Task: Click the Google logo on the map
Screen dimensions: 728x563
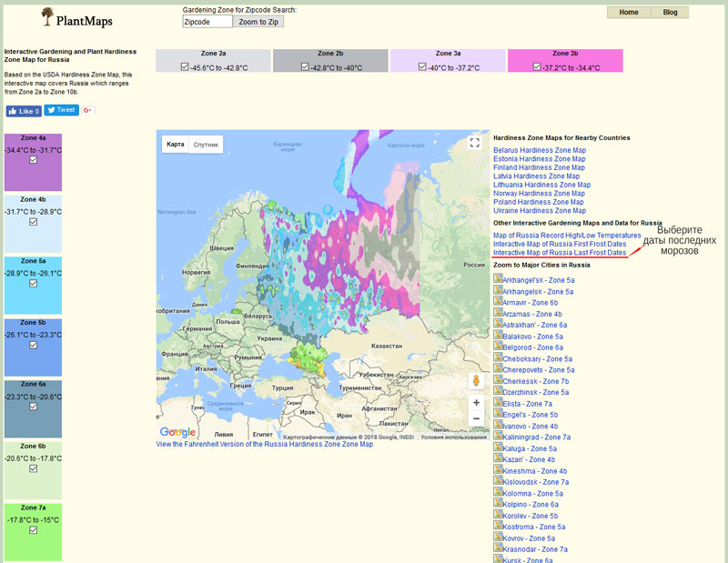Action: pyautogui.click(x=177, y=432)
